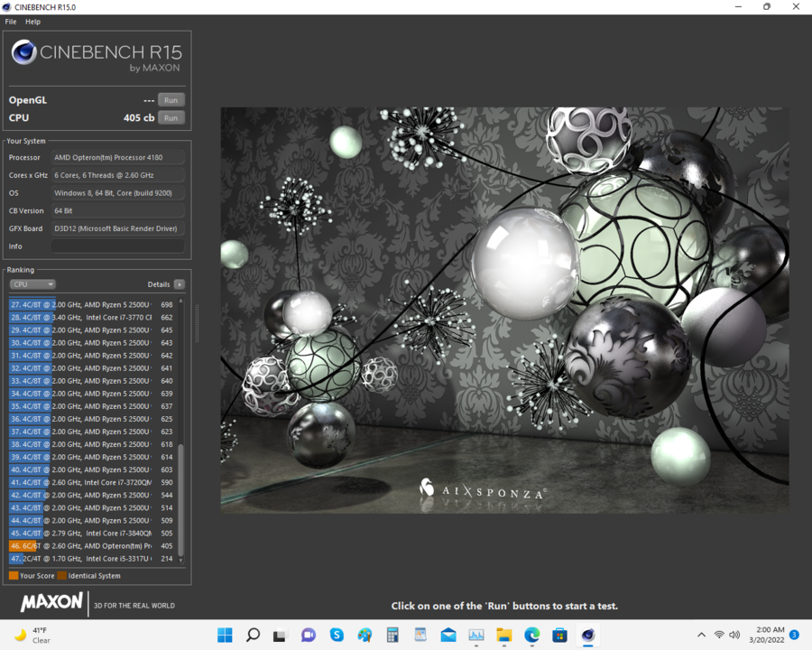Click the volume icon in the system tray
Viewport: 812px width, 650px height.
tap(733, 635)
